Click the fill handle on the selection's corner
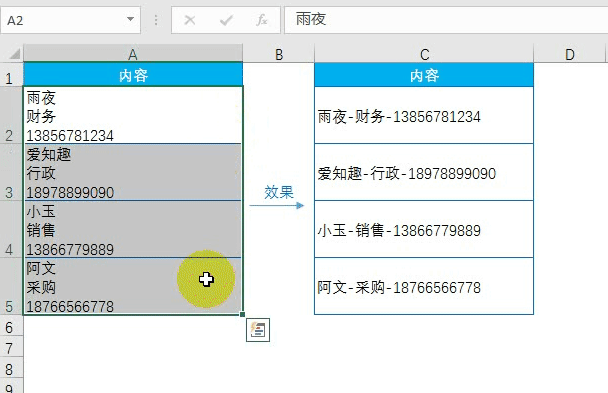Screen dimensions: 608x393 [242, 314]
